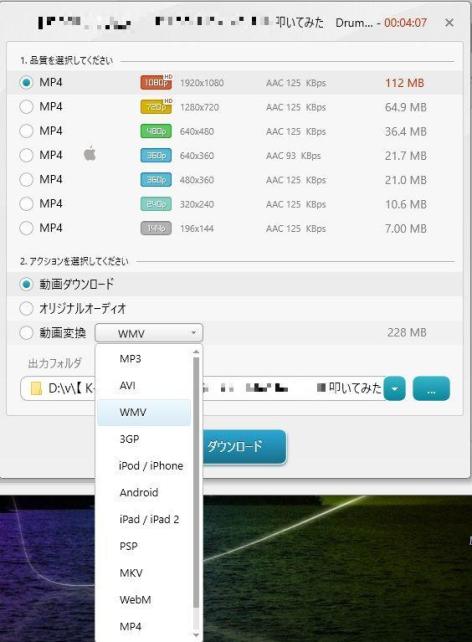Choose the MP4 320x240 radio option
This screenshot has height=642, width=472.
[x=26, y=204]
